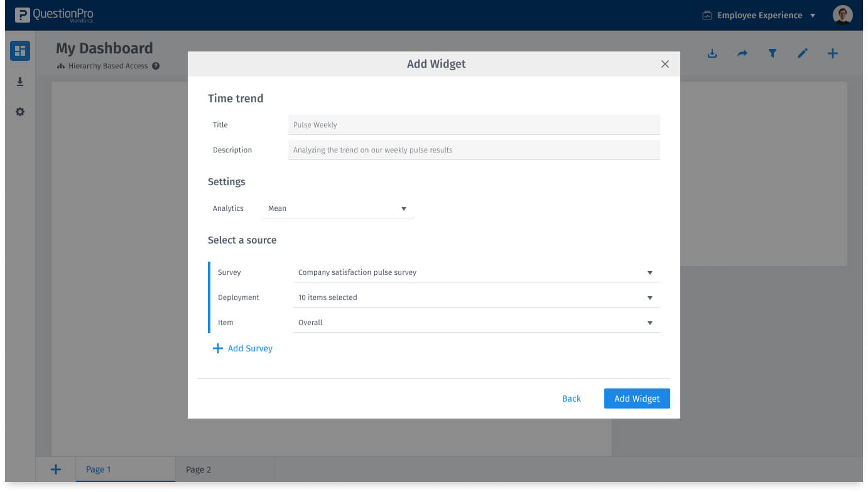Open settings via the gear icon
Viewport: 868px width, 492px height.
tap(19, 112)
